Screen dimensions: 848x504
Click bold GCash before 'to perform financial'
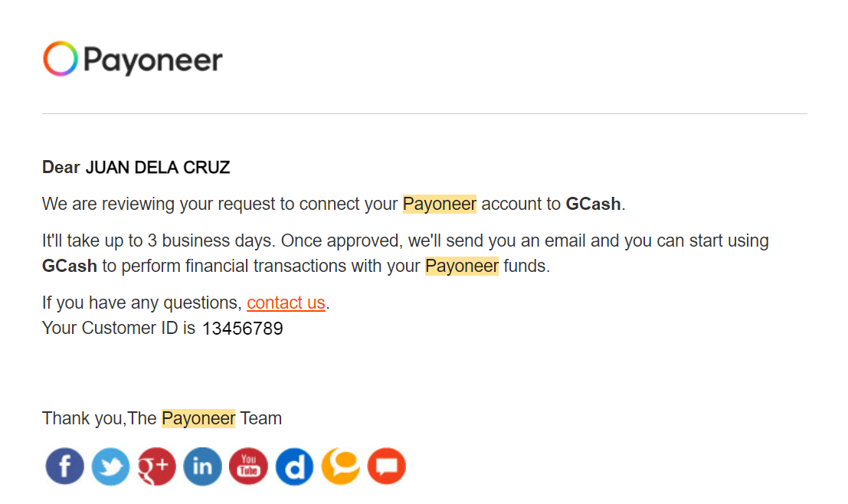[70, 266]
